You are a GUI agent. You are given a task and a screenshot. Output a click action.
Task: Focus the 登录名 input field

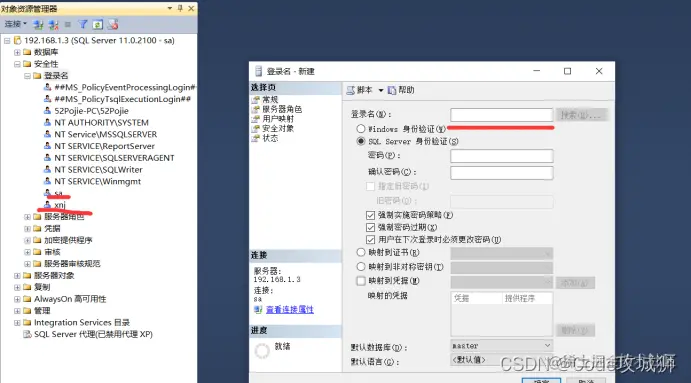click(502, 115)
